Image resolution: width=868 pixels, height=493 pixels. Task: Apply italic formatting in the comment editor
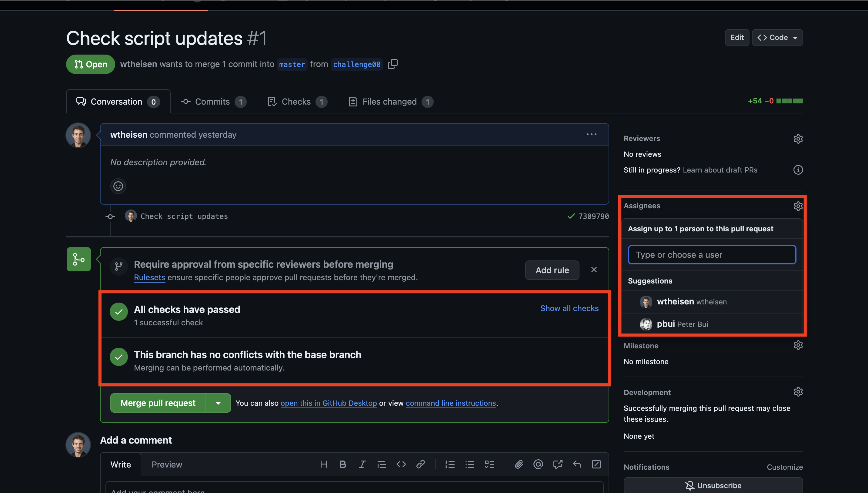coord(362,464)
